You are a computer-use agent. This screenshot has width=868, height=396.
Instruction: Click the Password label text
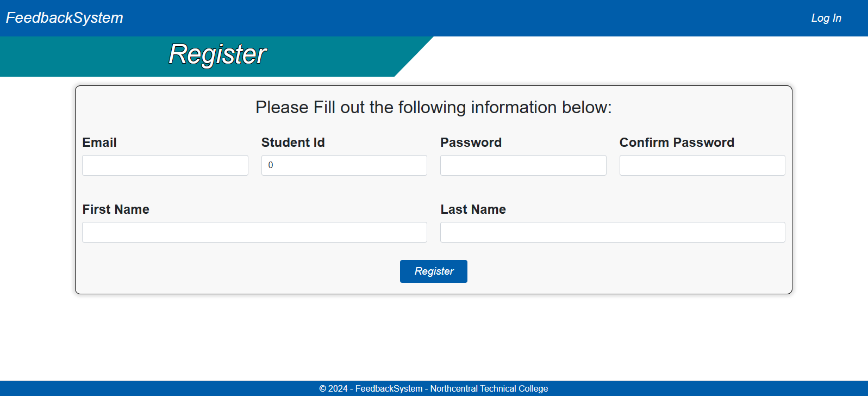471,143
